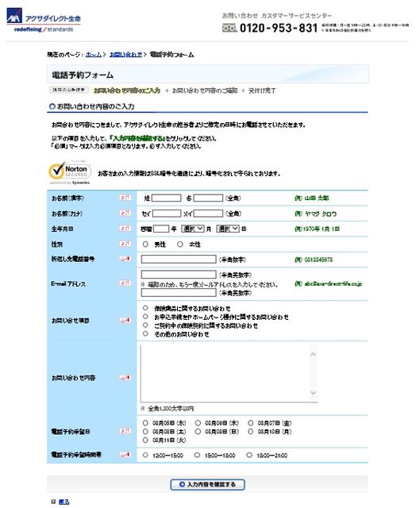Screen dimensions: 420x508
Task: Click the example date 1970年 1月 1日
Action: (x=322, y=229)
